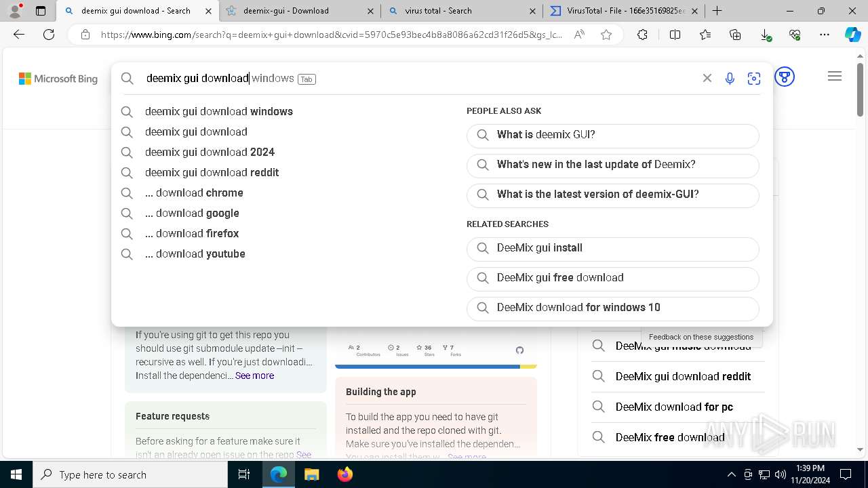This screenshot has width=868, height=488.
Task: Select DeeMix download for windows 10
Action: click(x=613, y=308)
